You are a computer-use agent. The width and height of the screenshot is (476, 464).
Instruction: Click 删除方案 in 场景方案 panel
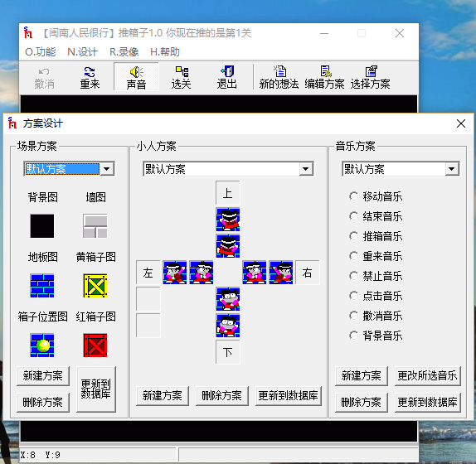43,402
